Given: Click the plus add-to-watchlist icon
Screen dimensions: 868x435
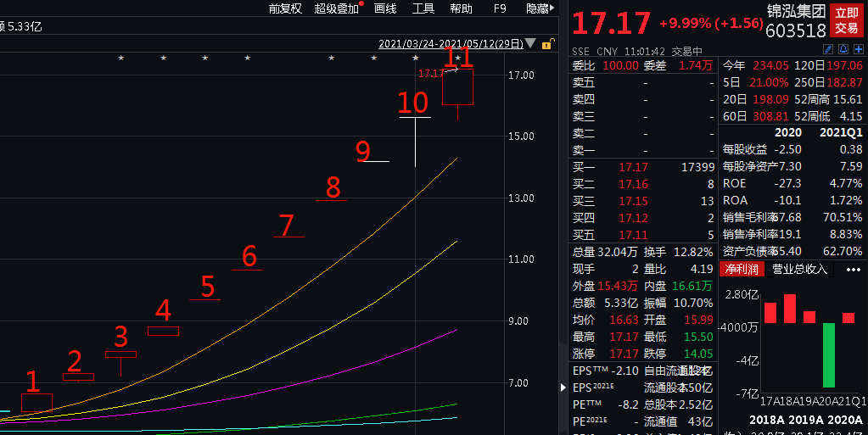Looking at the screenshot, I should [x=858, y=50].
